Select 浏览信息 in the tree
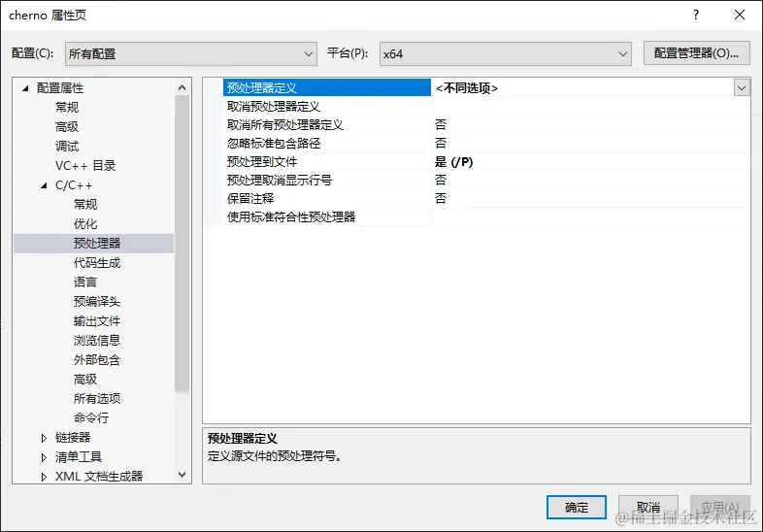This screenshot has height=532, width=763. pyautogui.click(x=97, y=341)
